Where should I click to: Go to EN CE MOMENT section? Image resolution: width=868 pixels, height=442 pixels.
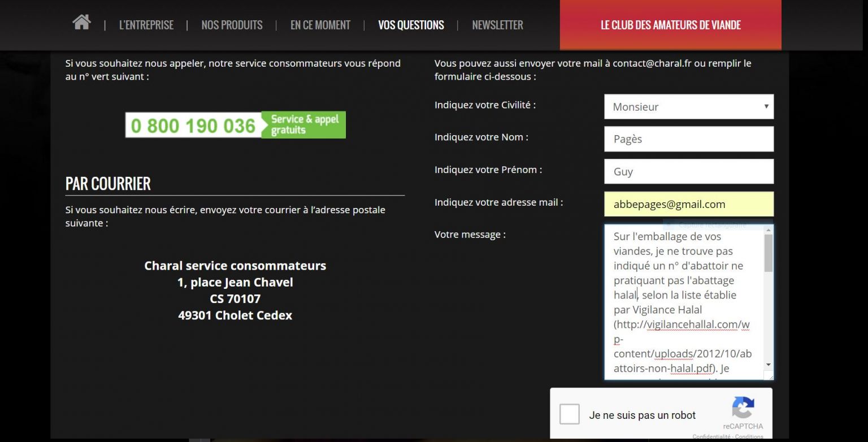[320, 25]
